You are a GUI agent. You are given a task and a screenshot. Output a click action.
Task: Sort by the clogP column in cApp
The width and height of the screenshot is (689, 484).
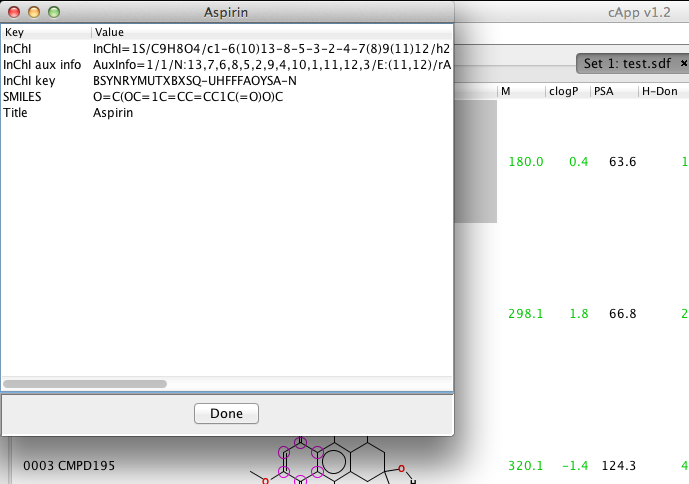coord(568,91)
